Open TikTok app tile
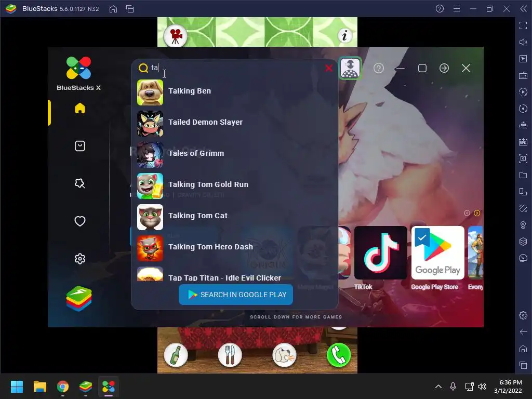 [x=381, y=253]
